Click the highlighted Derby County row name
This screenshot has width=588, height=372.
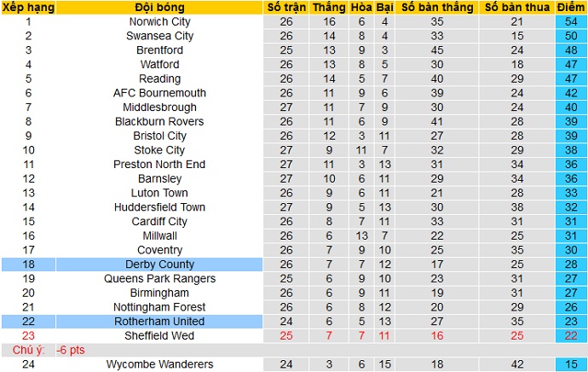160,264
